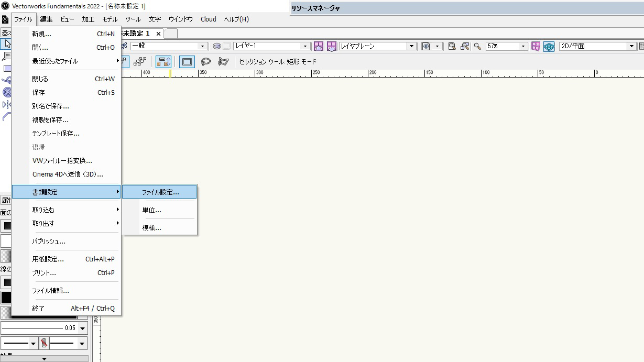Open the 加工 menu
This screenshot has height=362, width=644.
pyautogui.click(x=88, y=19)
